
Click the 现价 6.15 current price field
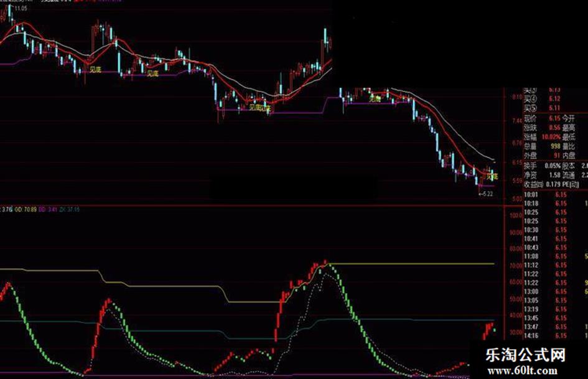542,119
